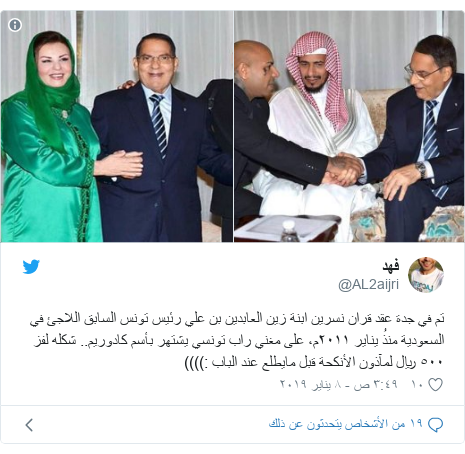465x454 pixels.
Task: Click the wristwatch in the right photo
Action: (421, 169)
